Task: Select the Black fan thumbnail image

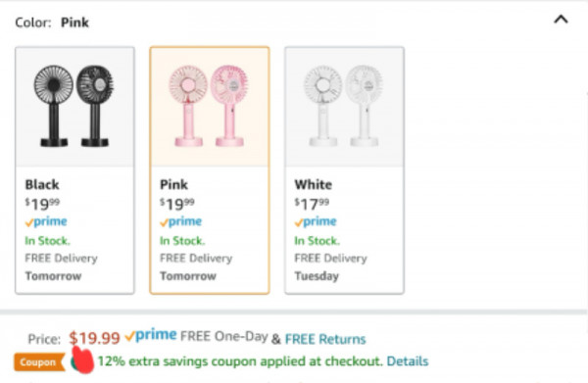Action: coord(74,107)
